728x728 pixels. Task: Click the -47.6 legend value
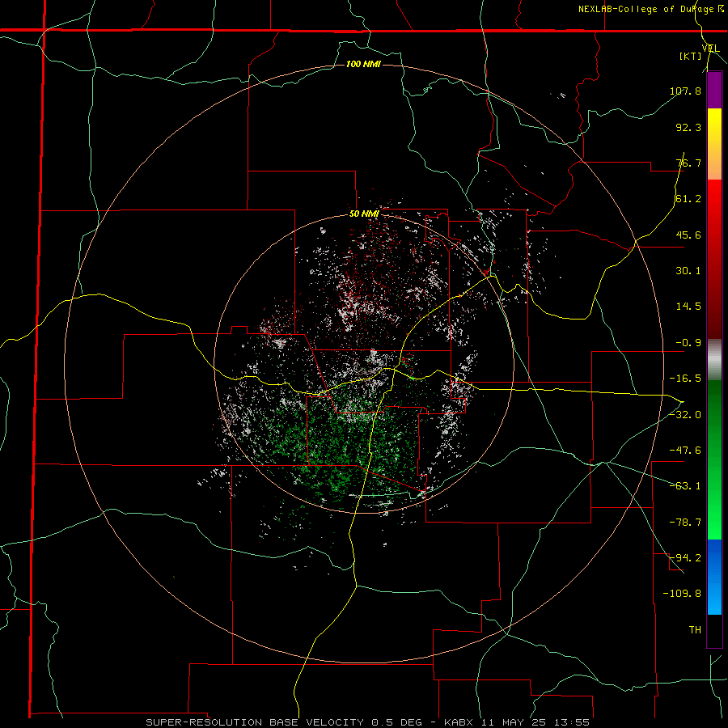click(x=685, y=451)
